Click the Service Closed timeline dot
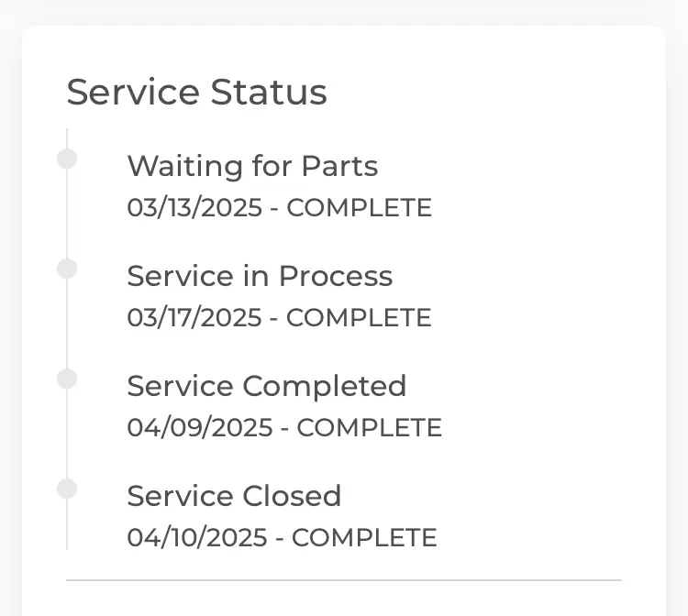The image size is (688, 616). tap(67, 489)
